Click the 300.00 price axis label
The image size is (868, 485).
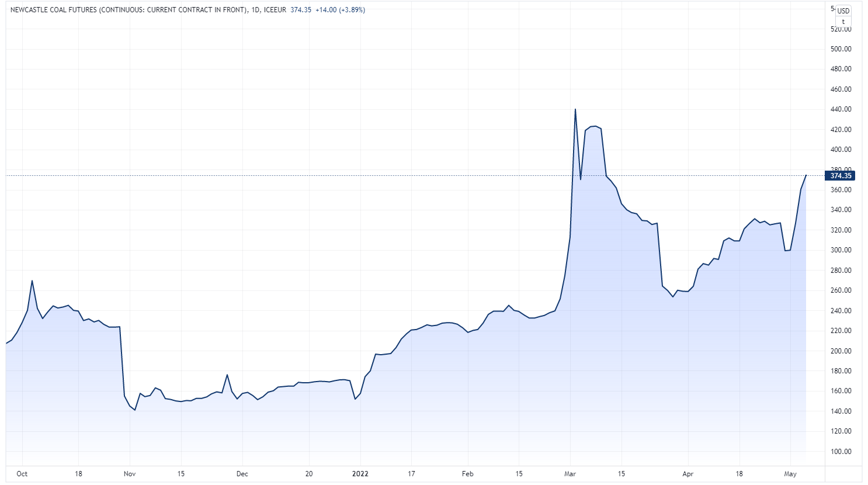[841, 250]
